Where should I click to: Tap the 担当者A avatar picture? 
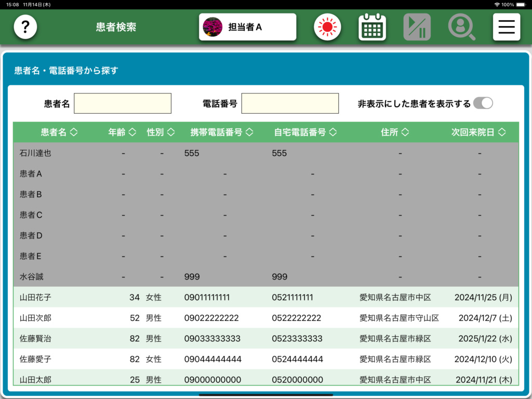[x=212, y=27]
